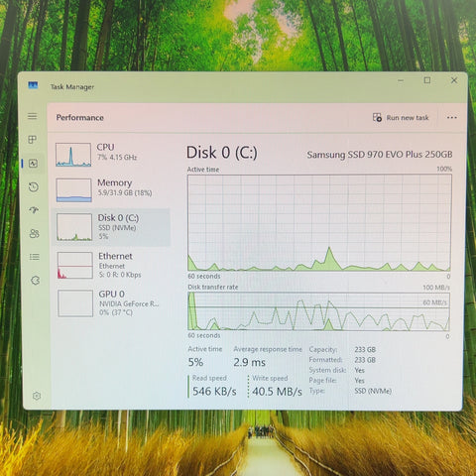Screen dimensions: 476x476
Task: Close the Task Manager window
Action: coord(454,80)
